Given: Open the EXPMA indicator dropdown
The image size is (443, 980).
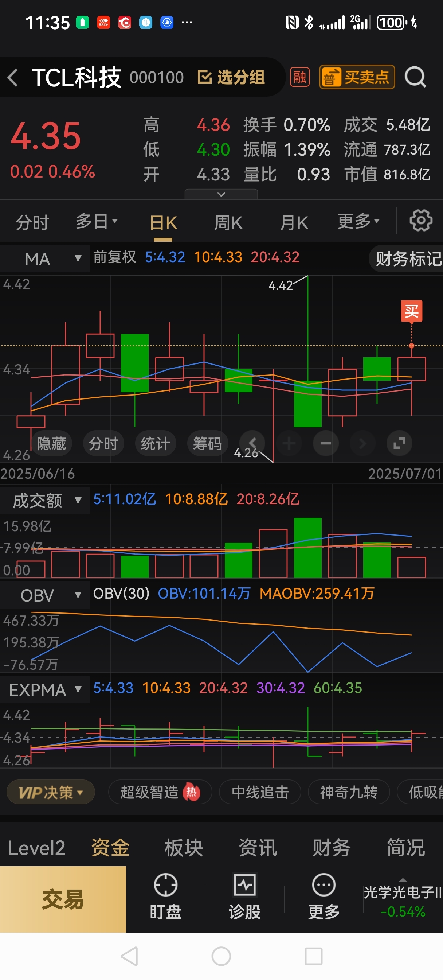Looking at the screenshot, I should (45, 689).
